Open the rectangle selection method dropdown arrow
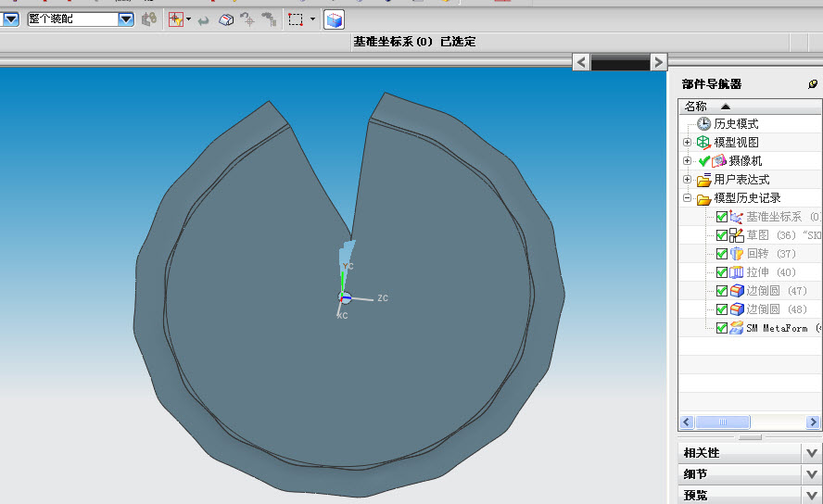 click(313, 19)
